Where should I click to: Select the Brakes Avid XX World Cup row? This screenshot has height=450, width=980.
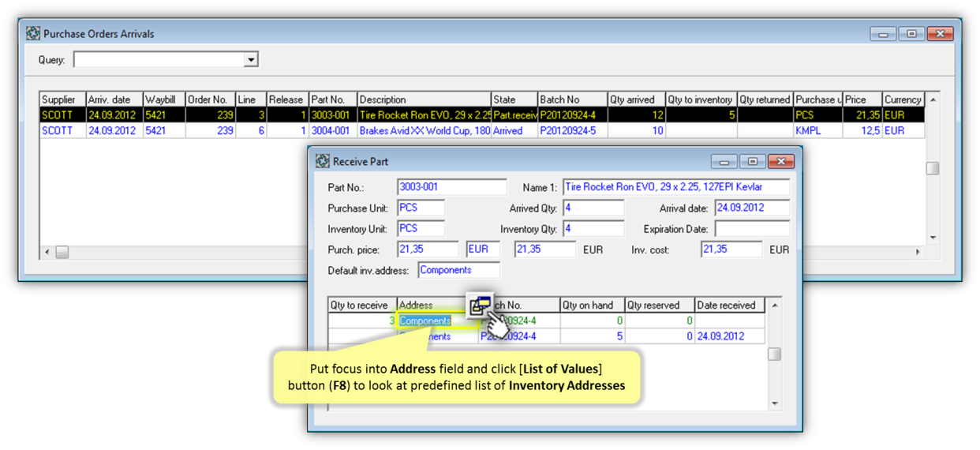[x=424, y=131]
